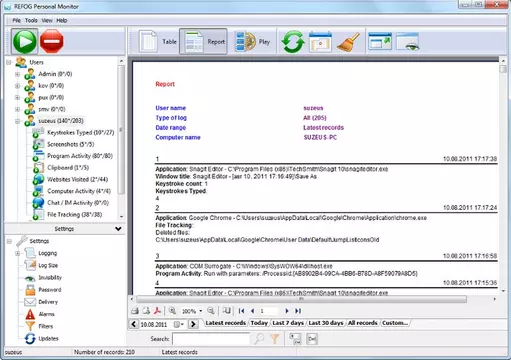Click the report page number field
Screen dimensions: 511x360
click(269, 311)
